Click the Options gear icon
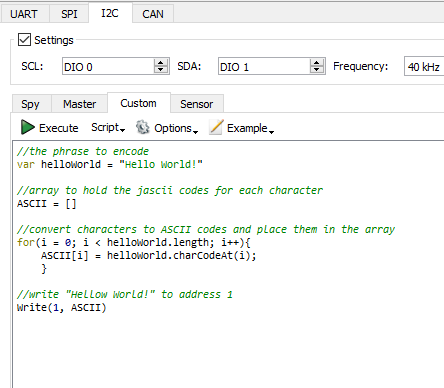Viewport: 444px width, 388px height. click(x=143, y=127)
